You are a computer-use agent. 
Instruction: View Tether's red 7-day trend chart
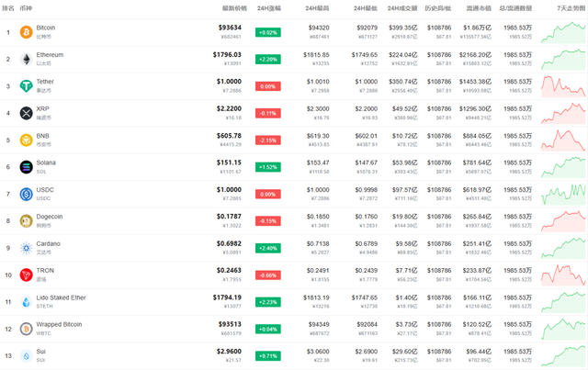tap(563, 86)
